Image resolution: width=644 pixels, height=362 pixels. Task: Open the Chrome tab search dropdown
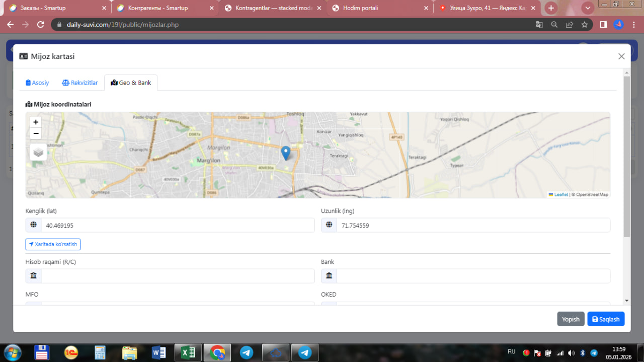click(588, 8)
